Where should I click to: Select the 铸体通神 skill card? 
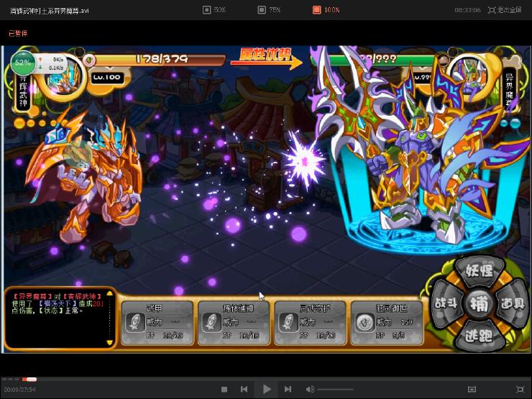[x=234, y=323]
